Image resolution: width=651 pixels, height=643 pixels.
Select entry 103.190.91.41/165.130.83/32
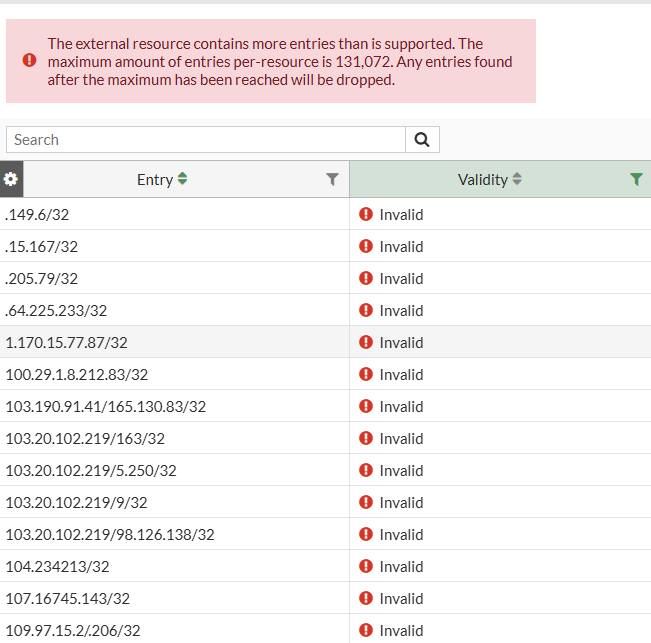tap(106, 407)
